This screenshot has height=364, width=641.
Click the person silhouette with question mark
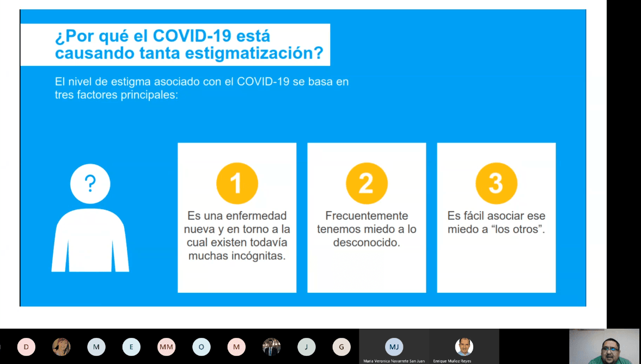[90, 218]
